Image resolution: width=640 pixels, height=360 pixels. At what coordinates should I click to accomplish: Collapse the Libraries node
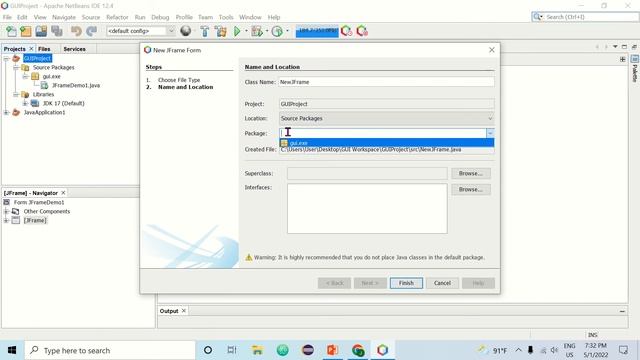(16, 95)
